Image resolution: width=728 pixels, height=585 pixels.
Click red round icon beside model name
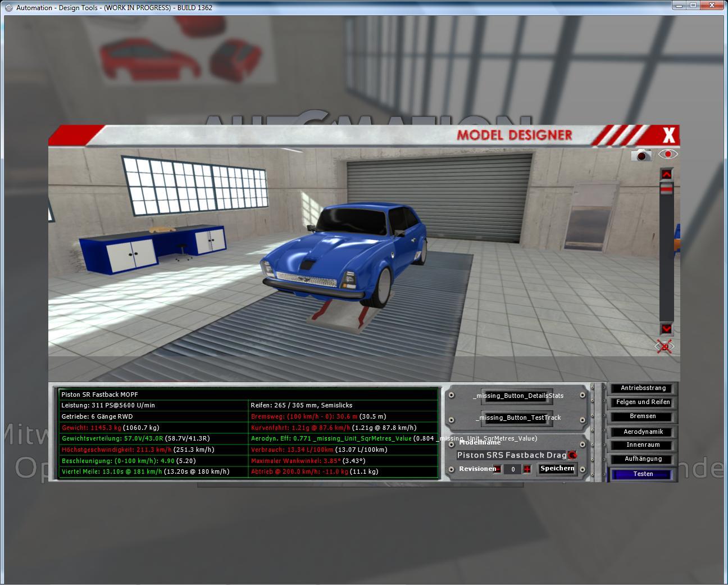572,455
